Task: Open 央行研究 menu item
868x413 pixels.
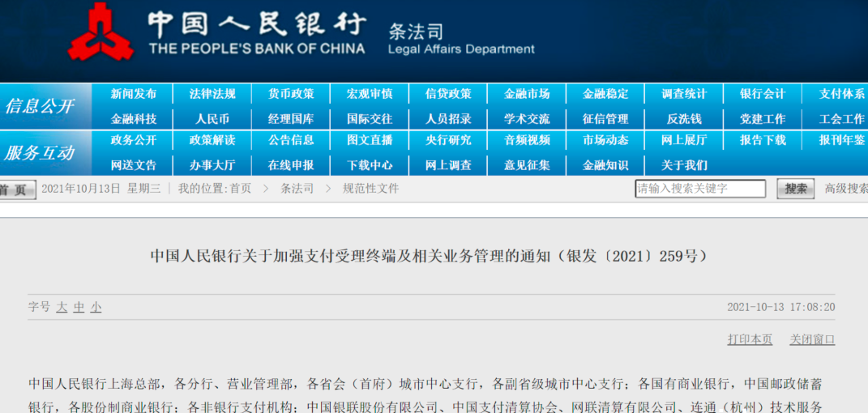Action: (x=448, y=140)
